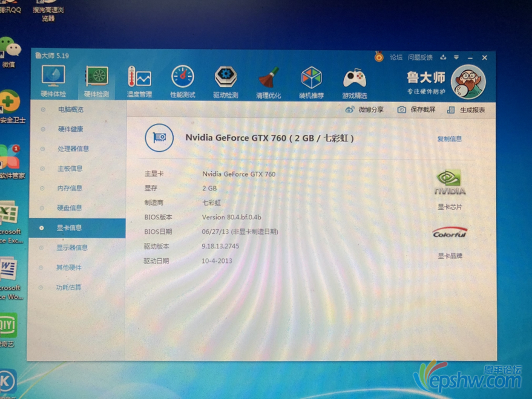Image resolution: width=532 pixels, height=399 pixels.
Task: Click the graphics card icon beside the heading
Action: point(159,138)
